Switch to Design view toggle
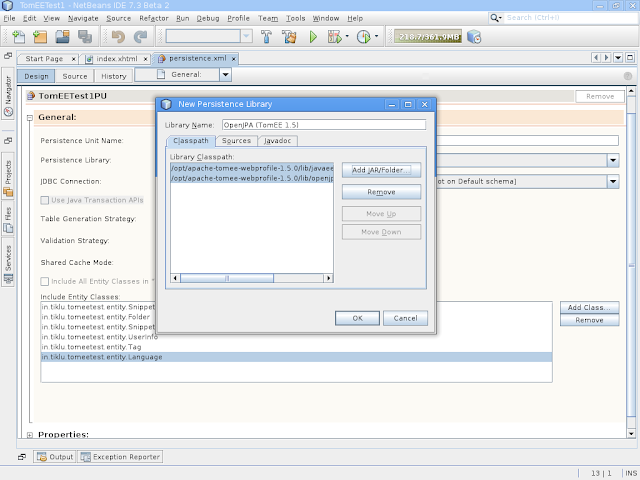640x480 pixels. coord(36,76)
